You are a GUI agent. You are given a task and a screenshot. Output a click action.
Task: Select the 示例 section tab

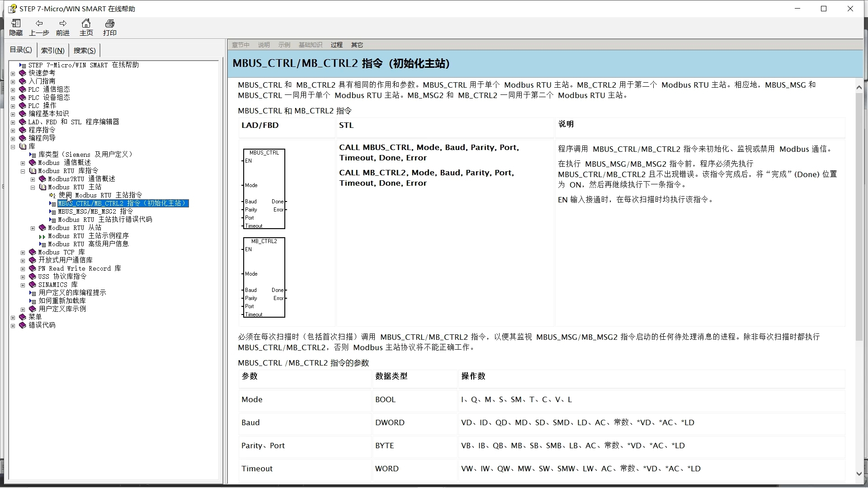point(284,45)
